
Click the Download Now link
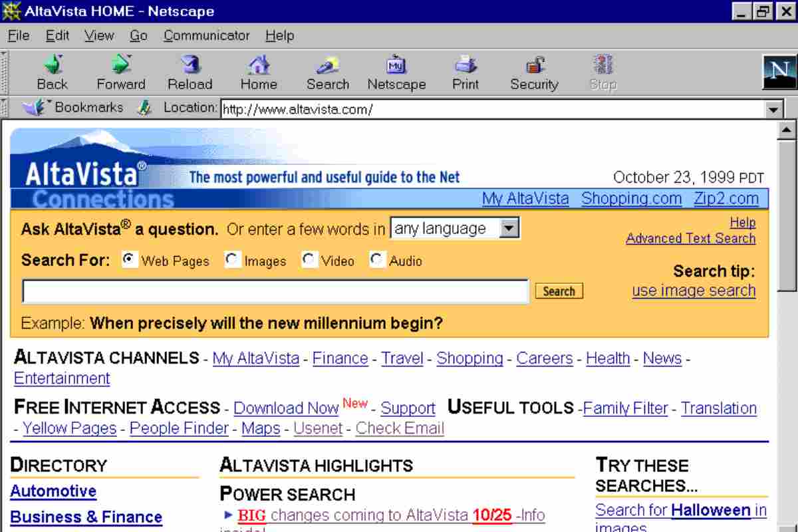pyautogui.click(x=286, y=408)
